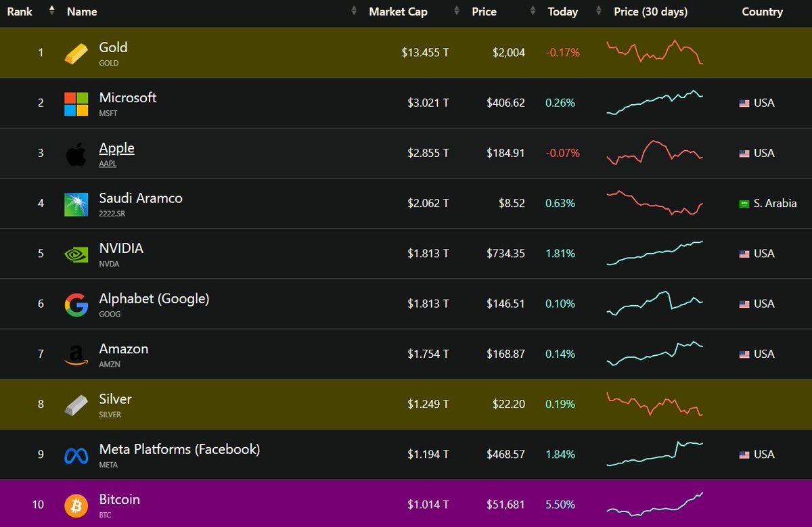The width and height of the screenshot is (812, 527).
Task: Click the USA flag in Apple row
Action: tap(744, 154)
